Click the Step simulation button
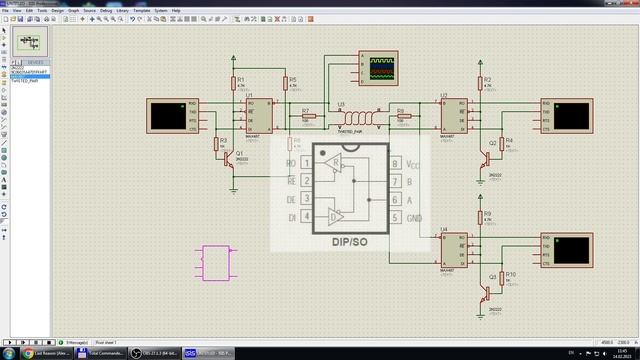The width and height of the screenshot is (640, 360). [23, 342]
